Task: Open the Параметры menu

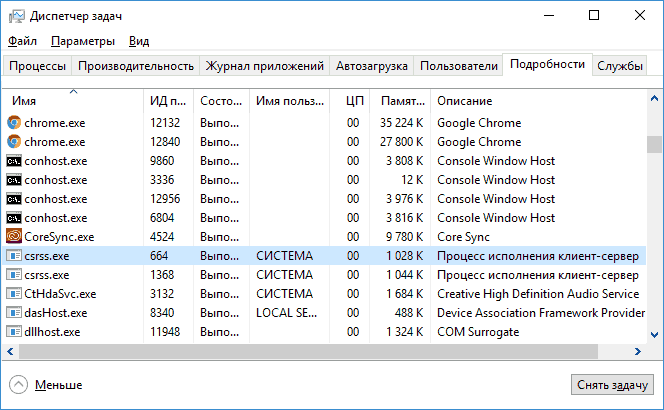Action: pos(83,41)
